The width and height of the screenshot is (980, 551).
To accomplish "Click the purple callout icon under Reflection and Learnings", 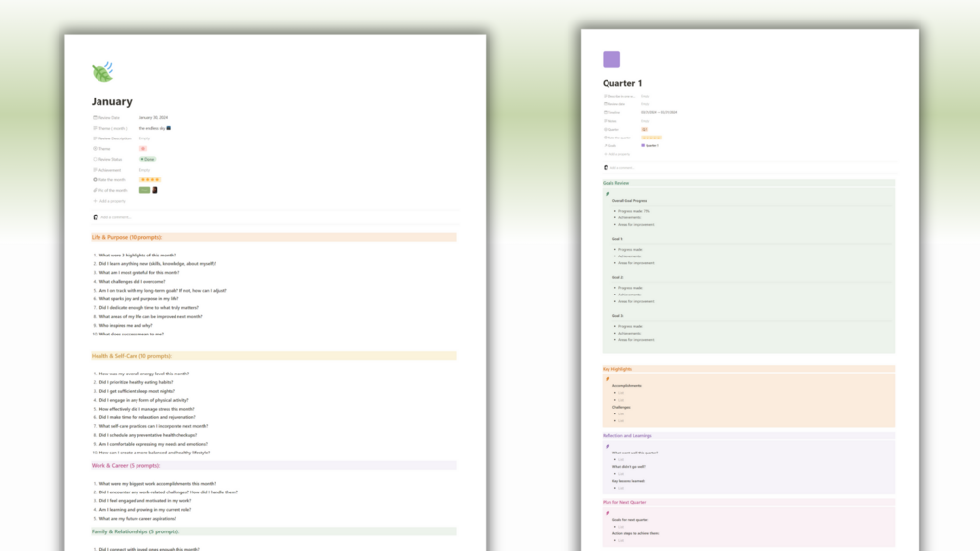I will 608,446.
